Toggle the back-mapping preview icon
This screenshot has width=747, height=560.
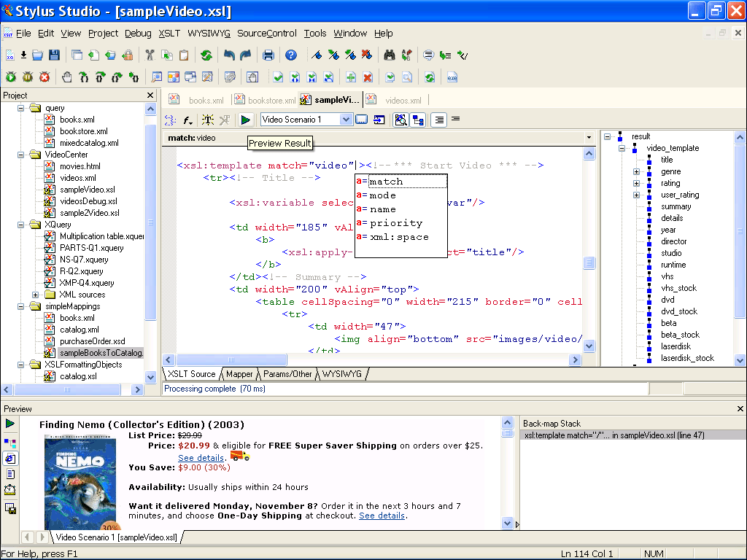pos(400,120)
